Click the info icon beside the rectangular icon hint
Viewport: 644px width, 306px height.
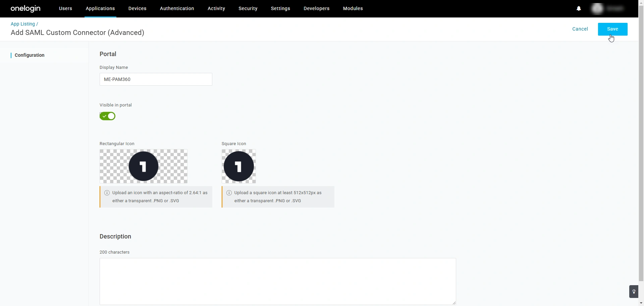click(107, 192)
